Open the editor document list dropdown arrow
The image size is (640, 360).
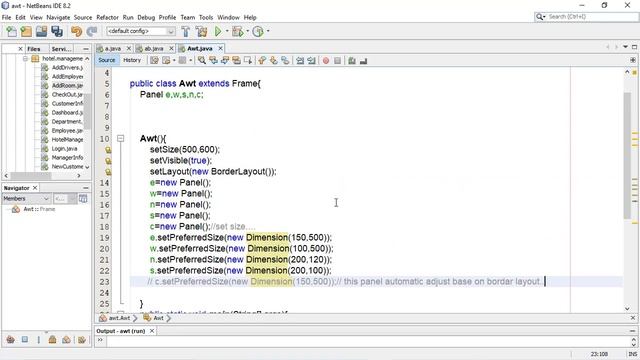coord(625,47)
